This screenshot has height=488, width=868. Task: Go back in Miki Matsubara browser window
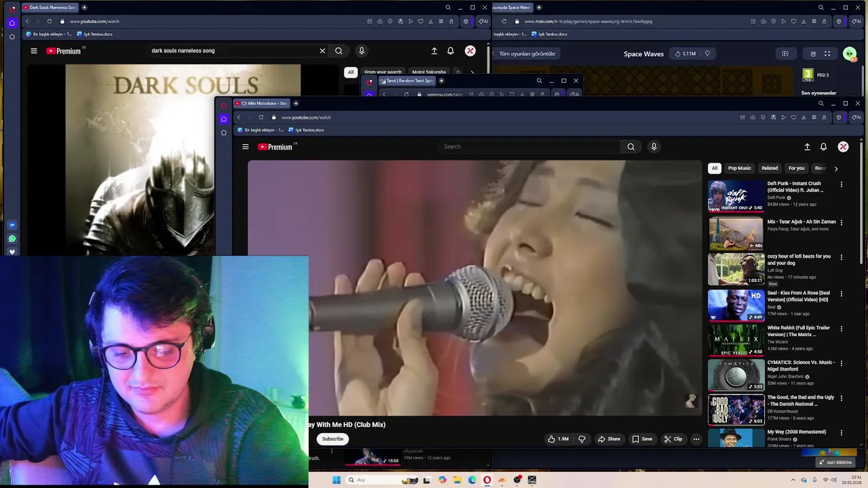click(x=239, y=117)
